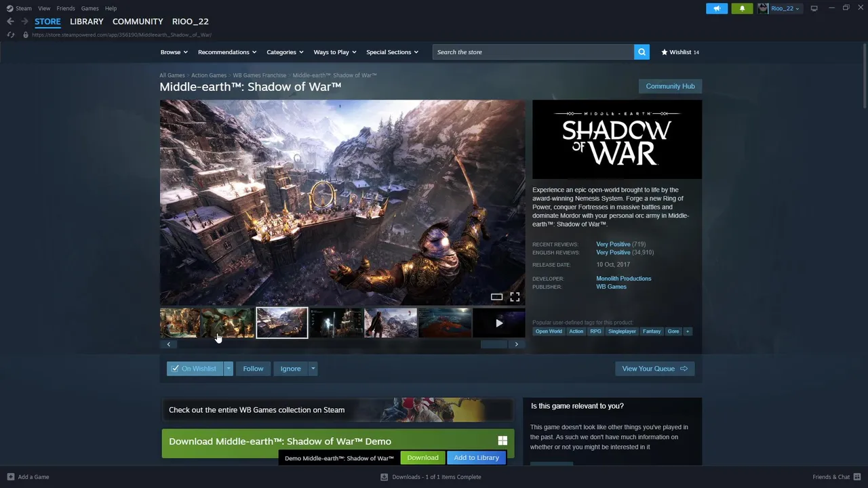Screen dimensions: 868x488
Task: Click the Action Games breadcrumb link
Action: (209, 75)
